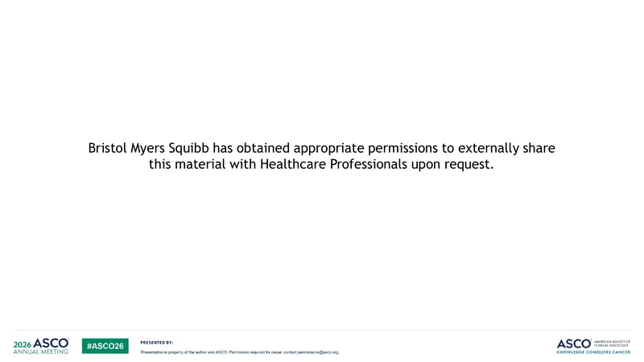Click "KNOWLEDGE CONQUERS CANCER" tagline
644x362 pixels.
click(593, 352)
